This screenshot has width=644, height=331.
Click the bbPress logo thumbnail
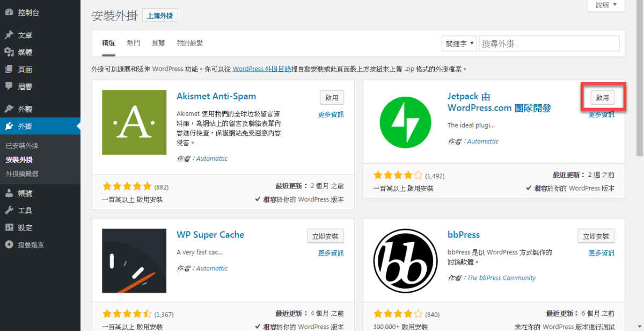pyautogui.click(x=405, y=261)
